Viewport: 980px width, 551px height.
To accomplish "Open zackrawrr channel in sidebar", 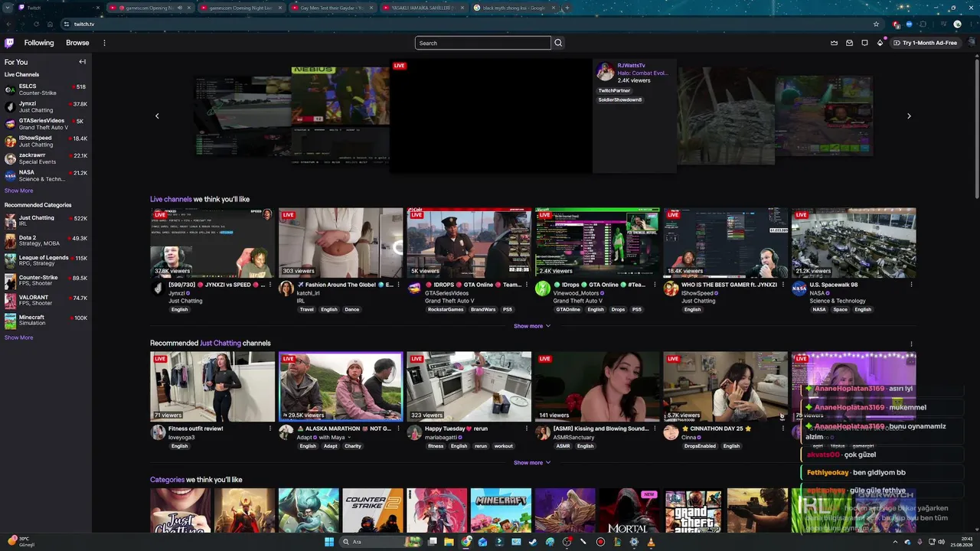I will click(x=46, y=158).
